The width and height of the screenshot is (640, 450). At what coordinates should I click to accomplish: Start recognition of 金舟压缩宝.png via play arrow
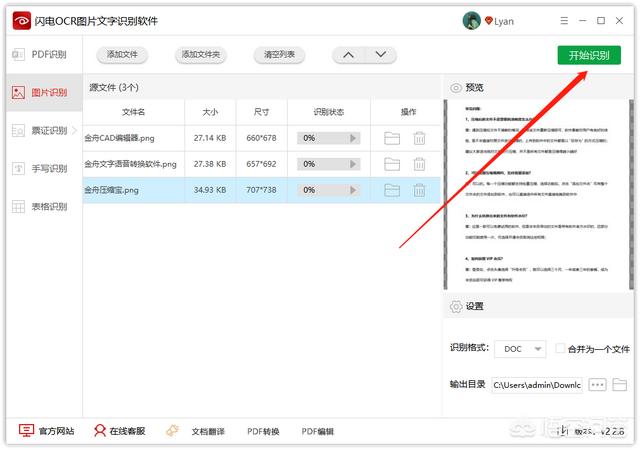(x=353, y=190)
